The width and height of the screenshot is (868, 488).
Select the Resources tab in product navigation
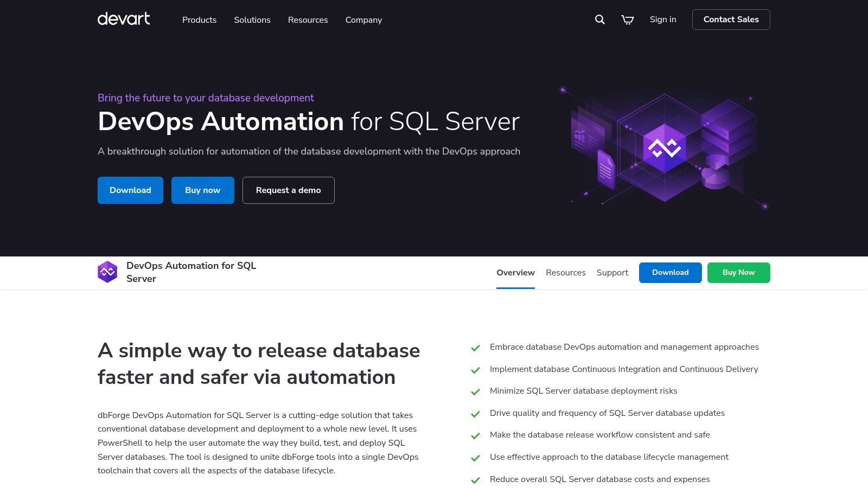pos(566,273)
